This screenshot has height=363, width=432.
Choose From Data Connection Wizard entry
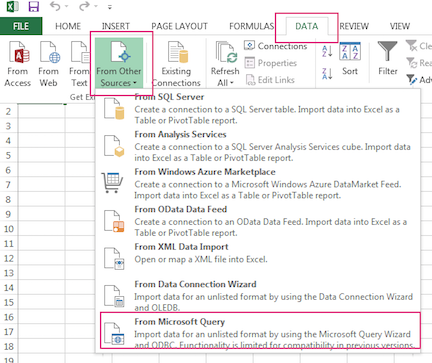click(x=257, y=295)
